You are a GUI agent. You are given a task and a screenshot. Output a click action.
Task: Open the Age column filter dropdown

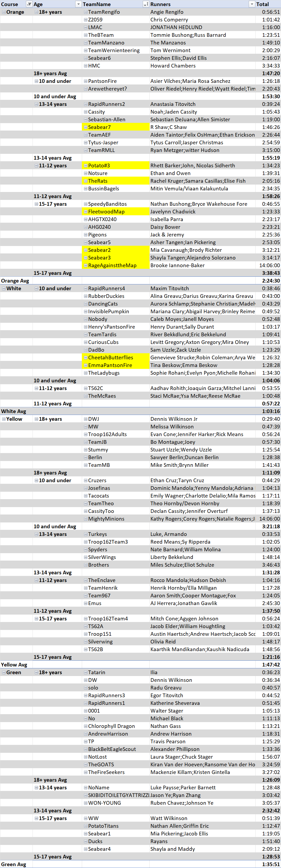click(x=78, y=4)
